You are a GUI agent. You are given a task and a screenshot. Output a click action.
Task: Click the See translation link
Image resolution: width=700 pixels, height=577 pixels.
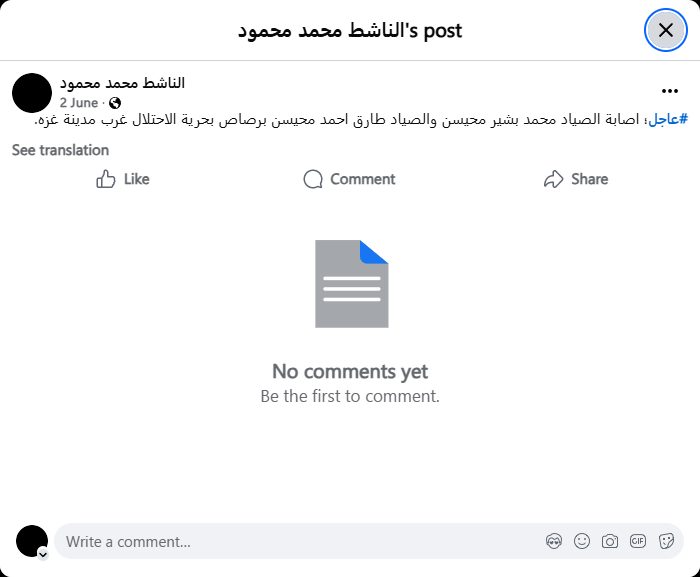60,150
